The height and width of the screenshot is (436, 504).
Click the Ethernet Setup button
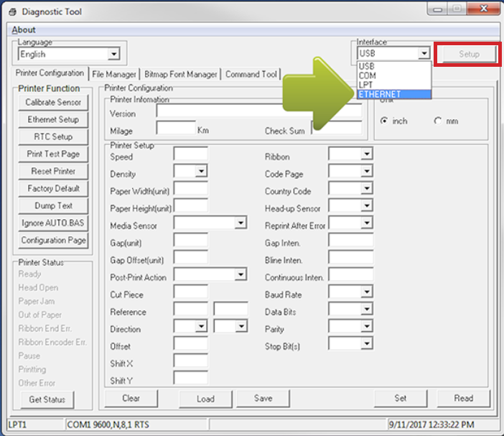53,119
